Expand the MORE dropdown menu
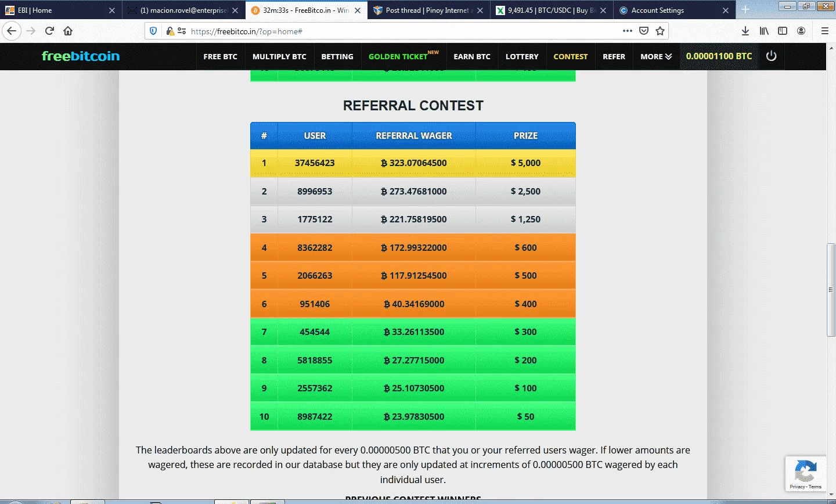836x504 pixels. (656, 56)
